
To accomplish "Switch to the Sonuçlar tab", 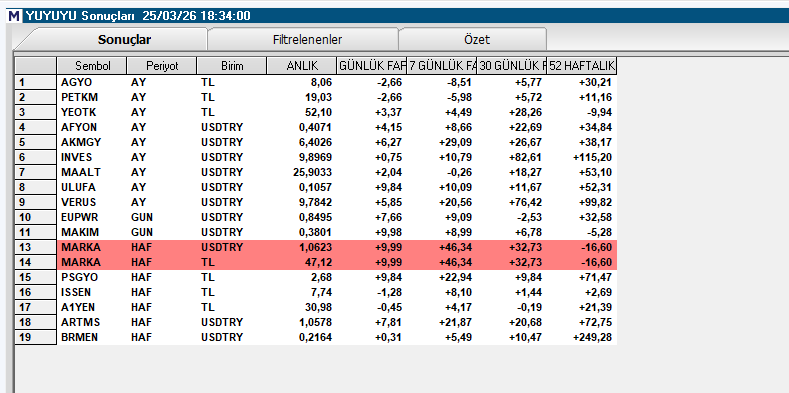I will point(124,40).
